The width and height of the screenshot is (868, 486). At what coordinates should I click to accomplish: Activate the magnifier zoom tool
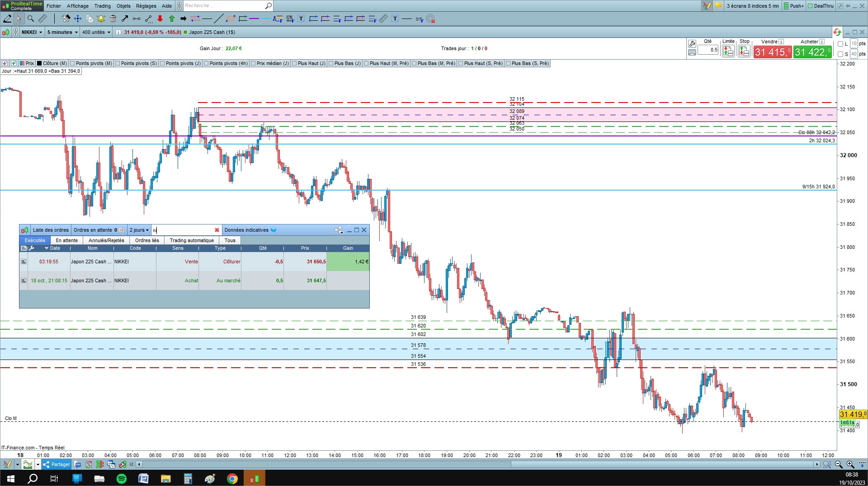coord(31,19)
